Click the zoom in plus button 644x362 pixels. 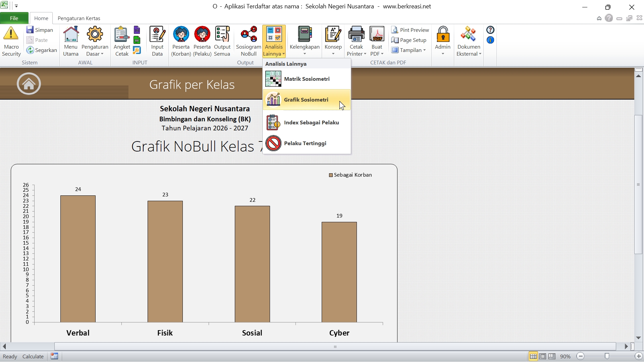pos(639,356)
